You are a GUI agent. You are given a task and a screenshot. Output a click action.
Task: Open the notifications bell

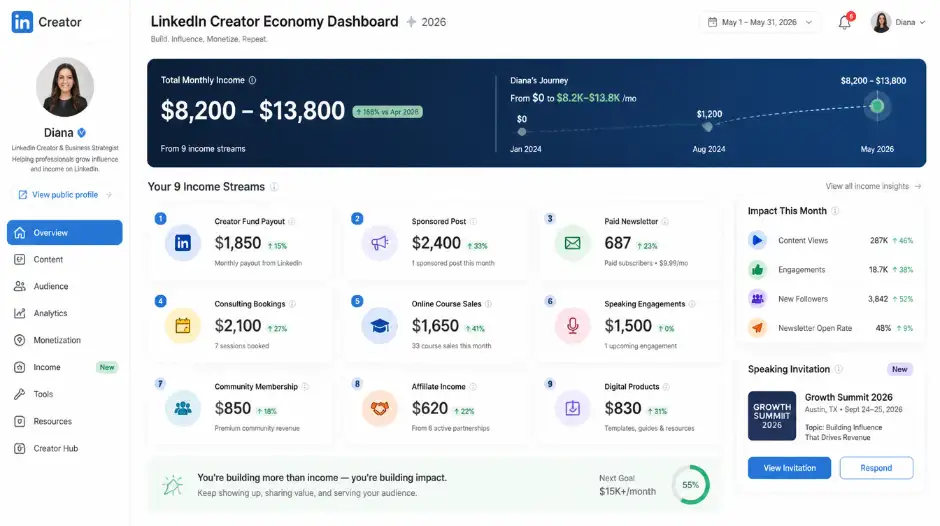845,23
